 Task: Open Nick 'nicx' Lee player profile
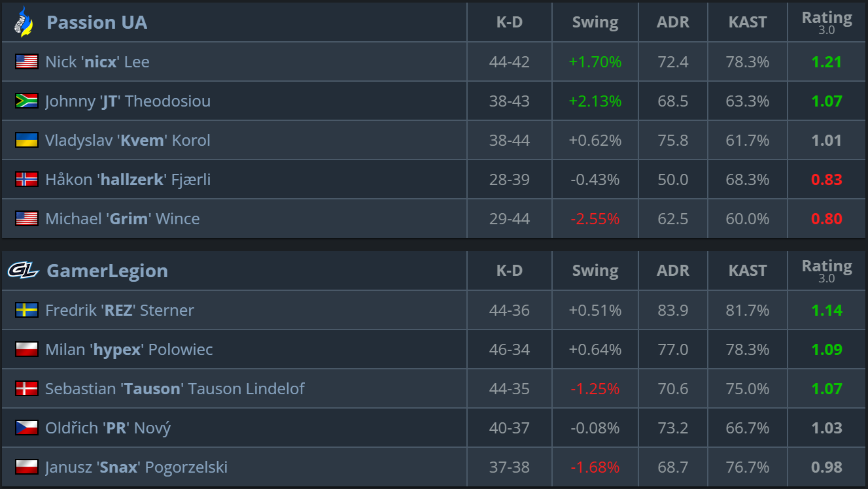[97, 62]
